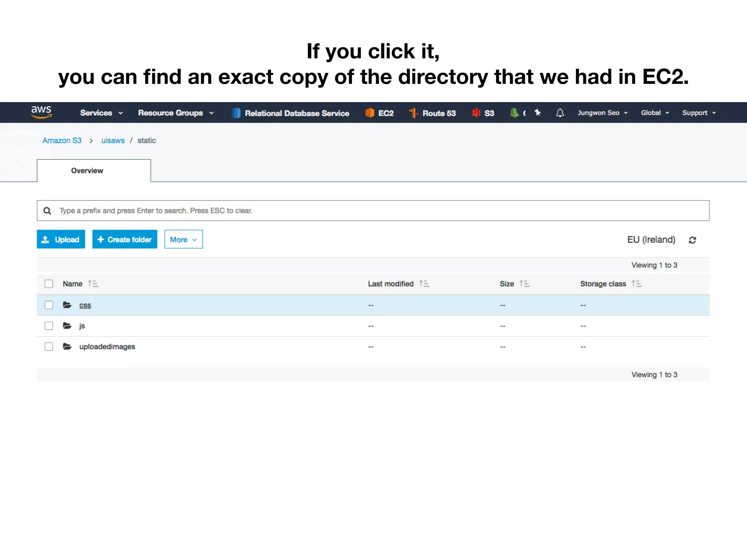Go to Amazon S3 breadcrumb link
This screenshot has height=560, width=747.
coord(62,140)
